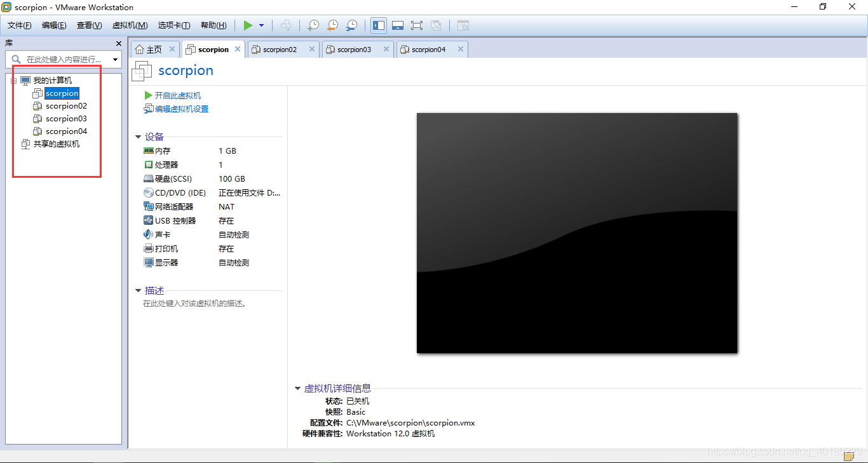
Task: Close the scorpion tab
Action: click(238, 49)
